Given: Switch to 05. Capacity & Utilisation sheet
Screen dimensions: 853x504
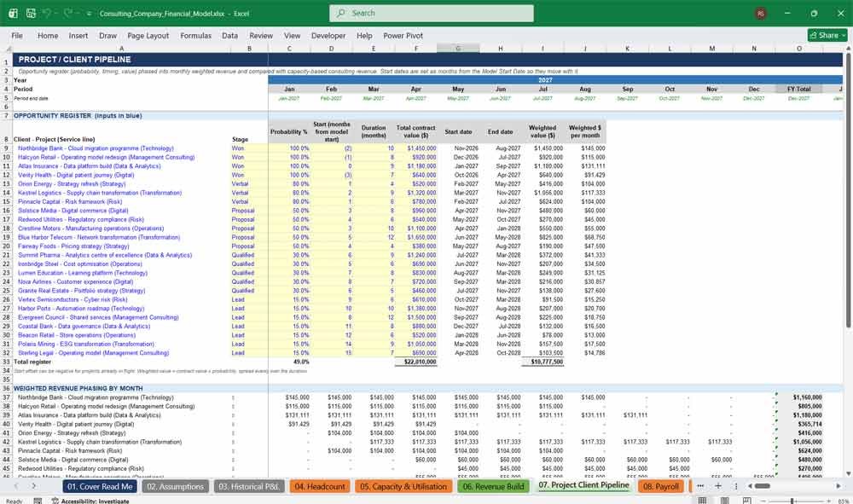Looking at the screenshot, I should tap(403, 487).
